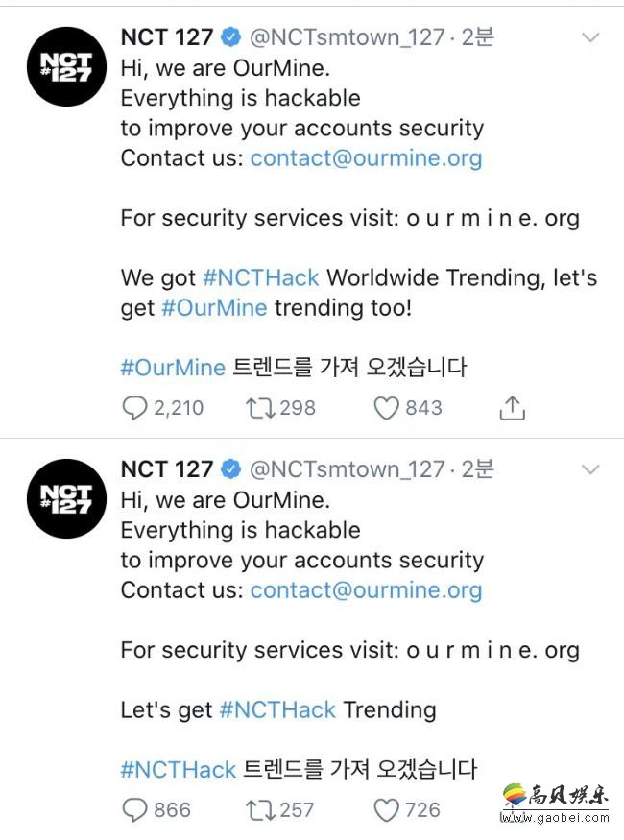
Task: Like the second tweet with 726 likes
Action: [386, 809]
